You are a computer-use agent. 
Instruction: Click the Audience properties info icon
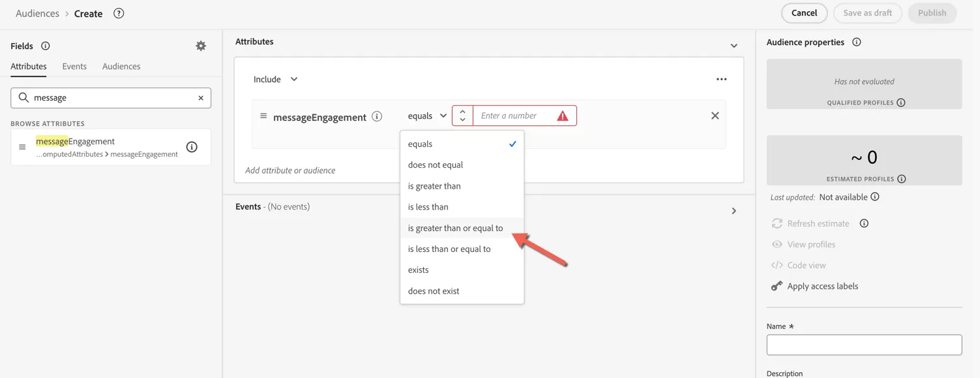857,42
